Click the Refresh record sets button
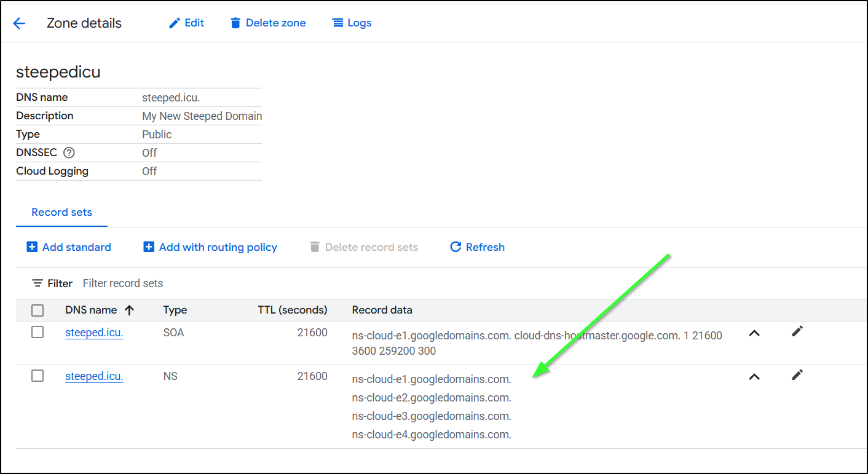 coord(477,247)
